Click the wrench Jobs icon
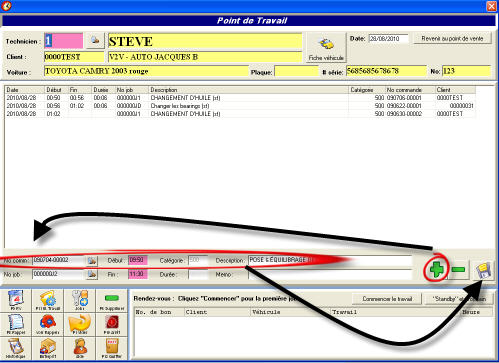Screen dimensions: 499x363 (80, 300)
